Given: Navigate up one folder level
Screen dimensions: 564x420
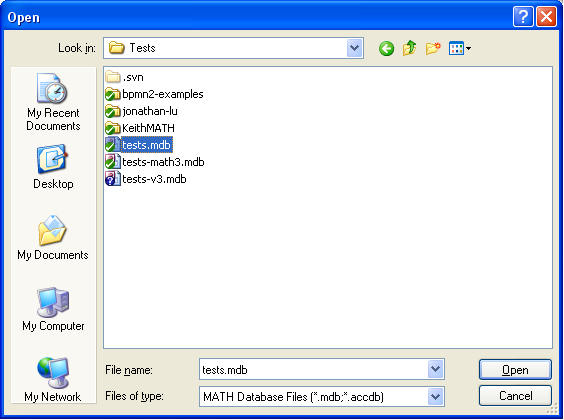Looking at the screenshot, I should point(409,48).
